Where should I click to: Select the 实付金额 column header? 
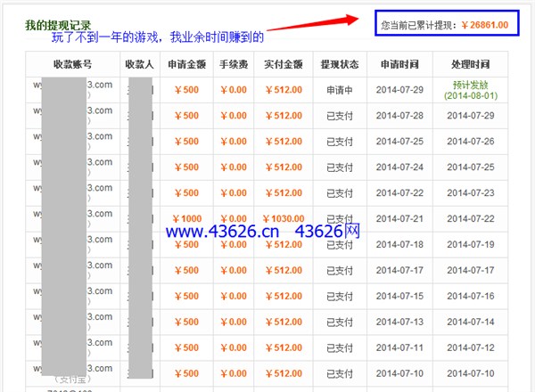[x=284, y=65]
